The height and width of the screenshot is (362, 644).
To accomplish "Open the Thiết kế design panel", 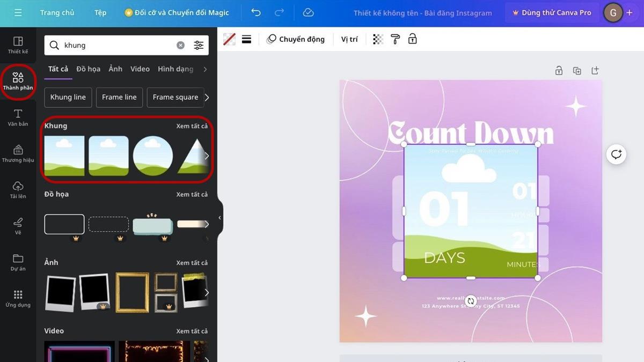I will [x=18, y=45].
